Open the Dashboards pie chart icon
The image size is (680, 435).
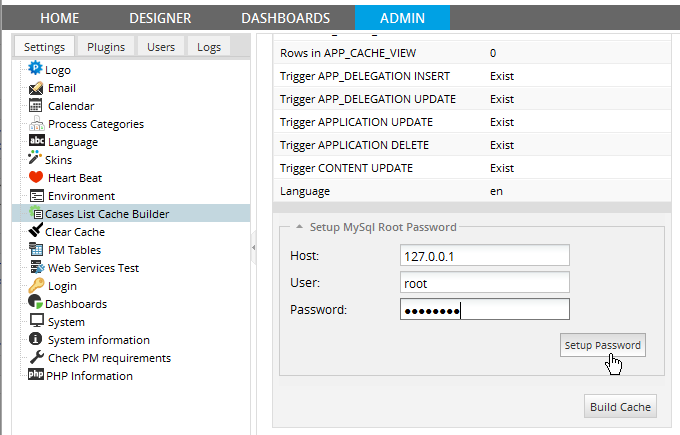pyautogui.click(x=36, y=304)
